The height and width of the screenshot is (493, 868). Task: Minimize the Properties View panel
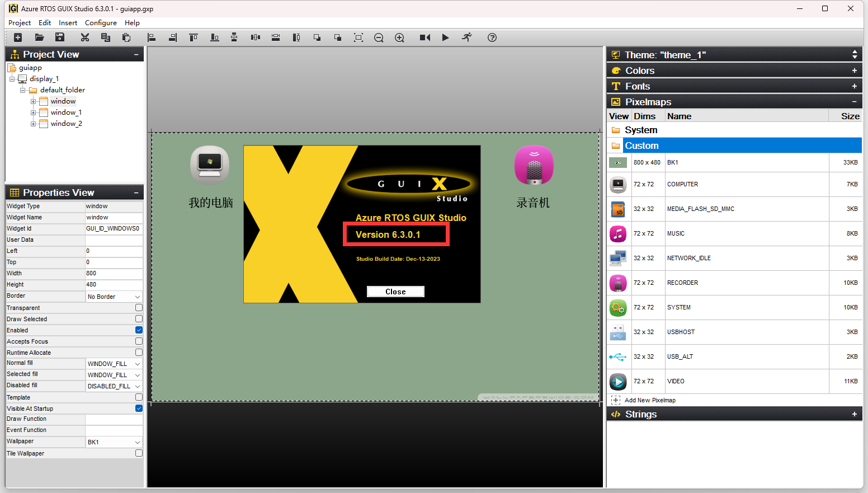[x=136, y=192]
